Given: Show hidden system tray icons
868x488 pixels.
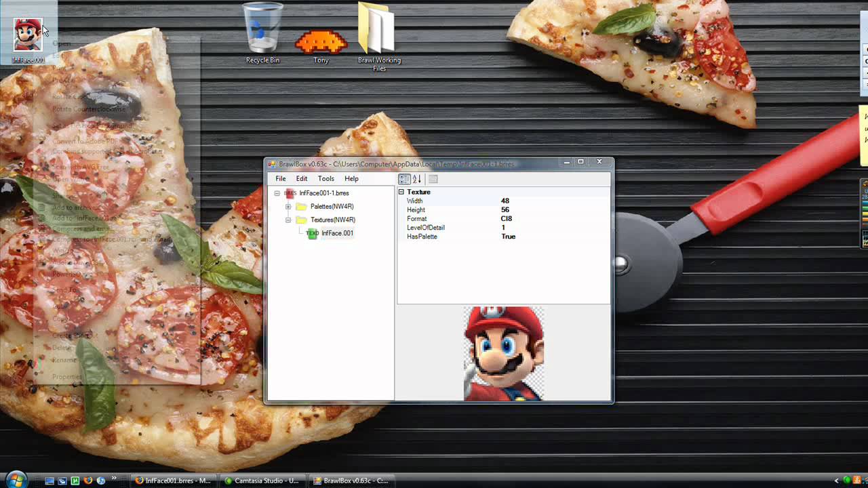Looking at the screenshot, I should pyautogui.click(x=837, y=481).
